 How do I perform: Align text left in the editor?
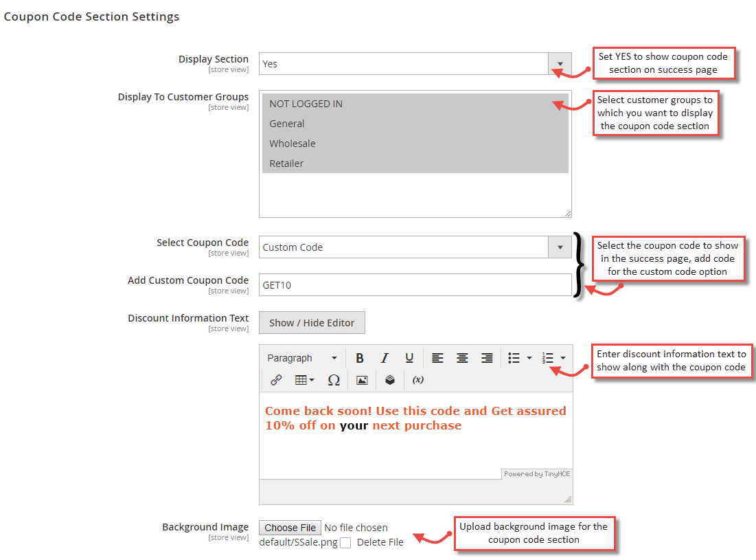[x=437, y=358]
